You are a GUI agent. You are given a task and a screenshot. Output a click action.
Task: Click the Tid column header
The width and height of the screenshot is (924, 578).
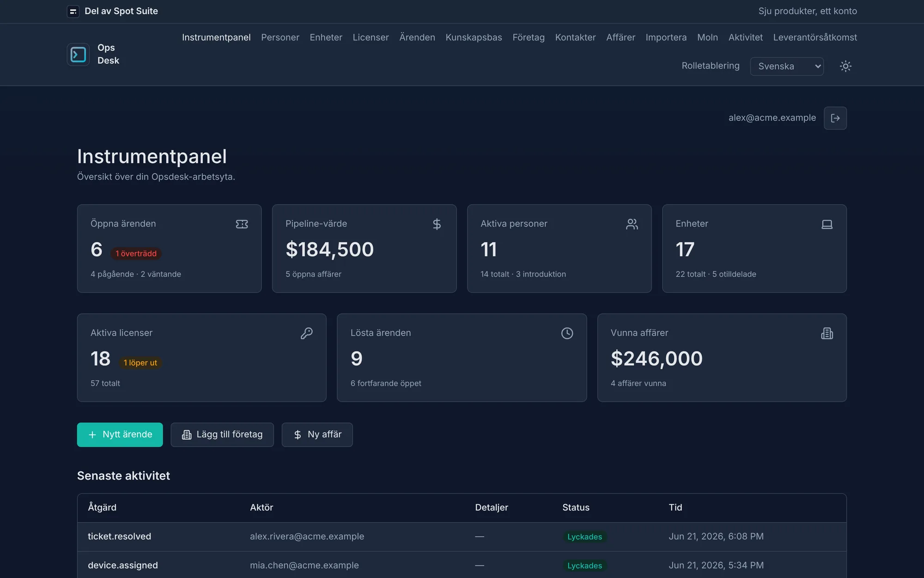(x=675, y=507)
